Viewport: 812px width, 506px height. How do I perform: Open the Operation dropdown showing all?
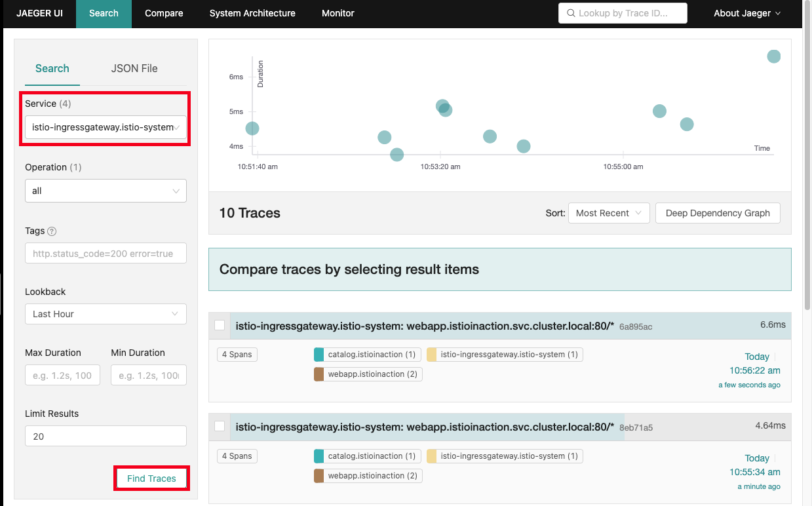(x=106, y=191)
